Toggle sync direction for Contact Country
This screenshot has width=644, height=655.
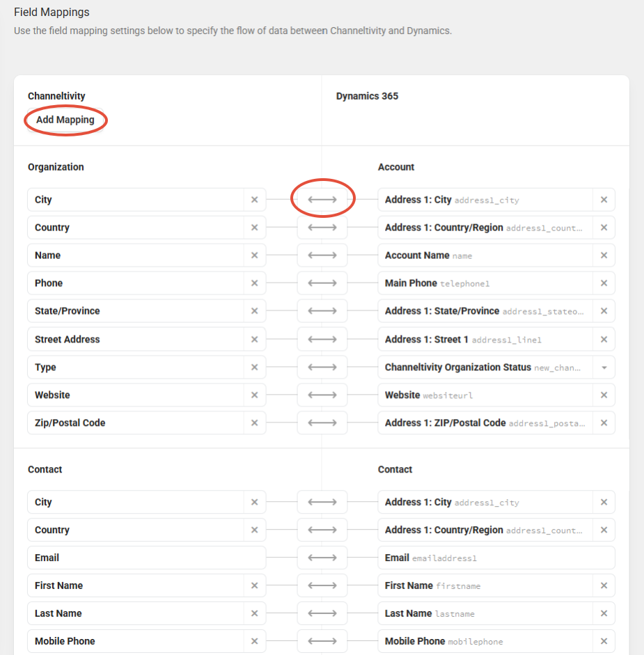pos(322,530)
